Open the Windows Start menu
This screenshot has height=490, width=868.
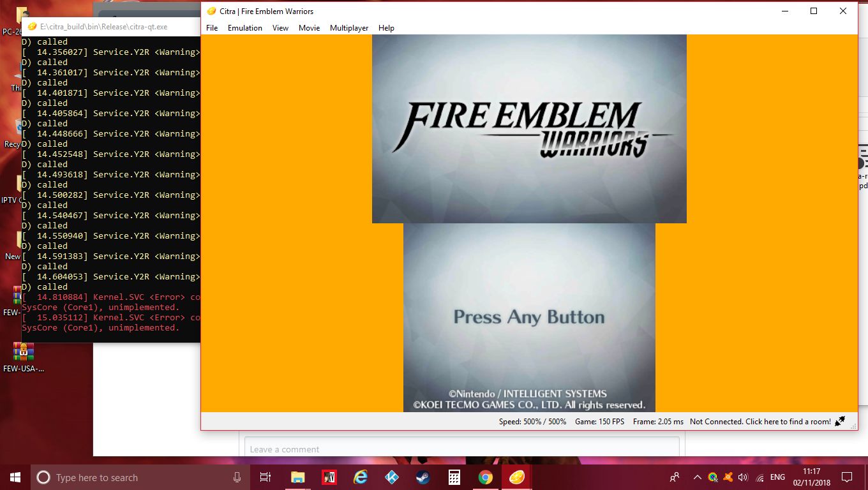pyautogui.click(x=15, y=477)
